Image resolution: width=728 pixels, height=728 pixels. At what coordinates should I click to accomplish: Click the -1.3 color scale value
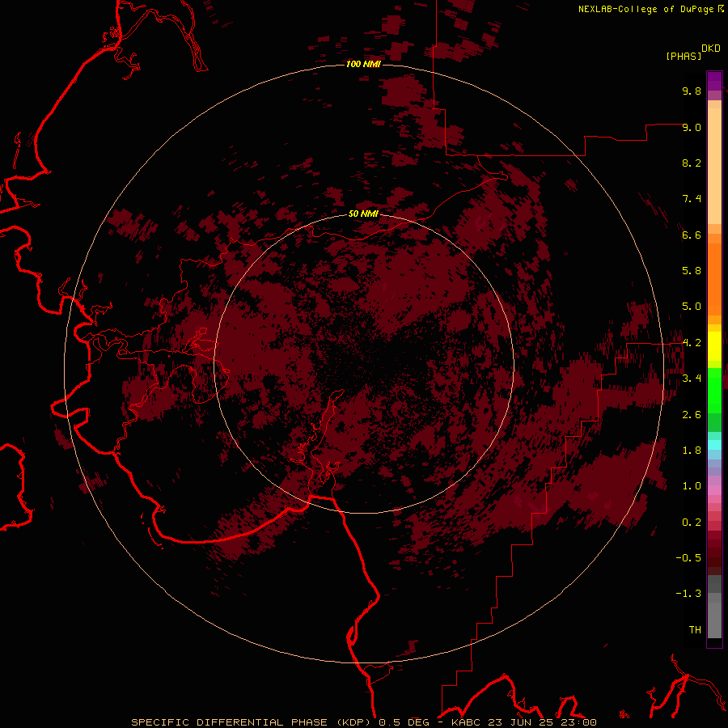coord(688,594)
